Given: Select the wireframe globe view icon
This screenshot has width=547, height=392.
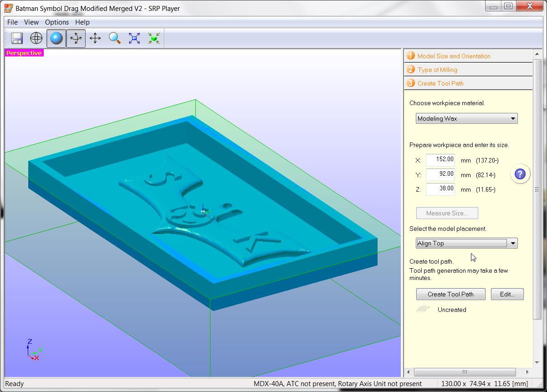Looking at the screenshot, I should [x=36, y=38].
